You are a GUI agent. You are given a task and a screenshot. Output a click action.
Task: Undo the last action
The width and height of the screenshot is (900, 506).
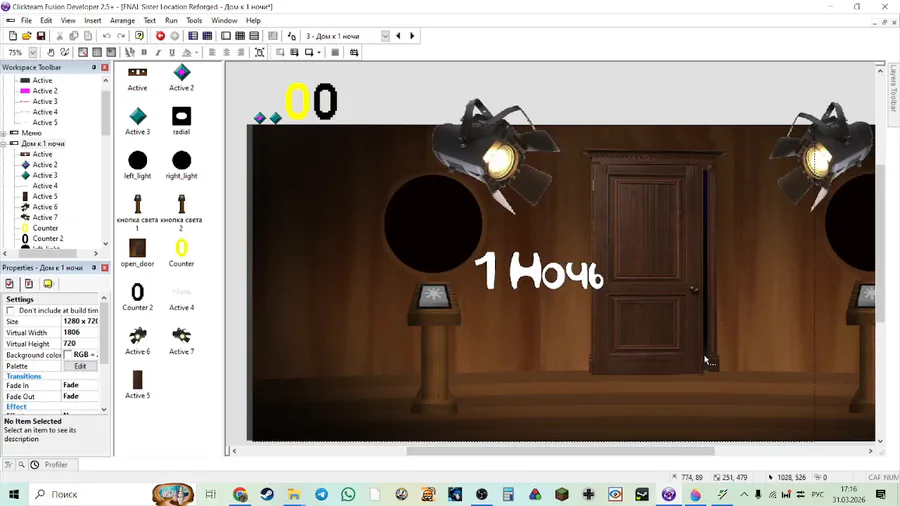(x=107, y=36)
